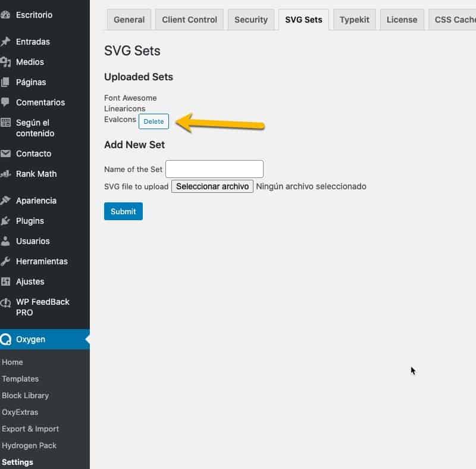This screenshot has height=469, width=476.
Task: Switch to the General tab
Action: 129,20
